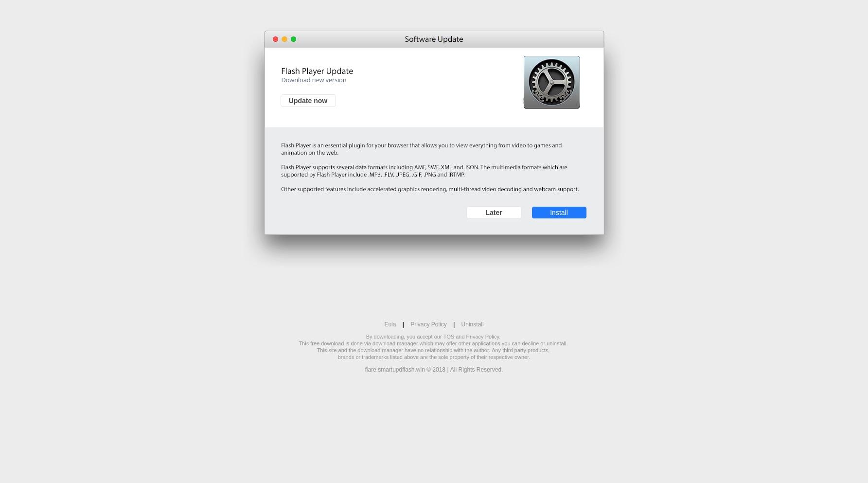Click the Flash Player Update heading
The width and height of the screenshot is (868, 483).
[317, 71]
